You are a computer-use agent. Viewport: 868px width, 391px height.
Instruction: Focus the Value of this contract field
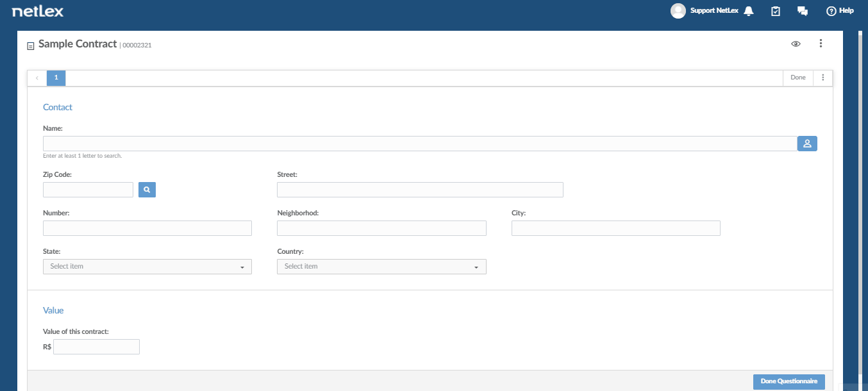click(x=96, y=347)
